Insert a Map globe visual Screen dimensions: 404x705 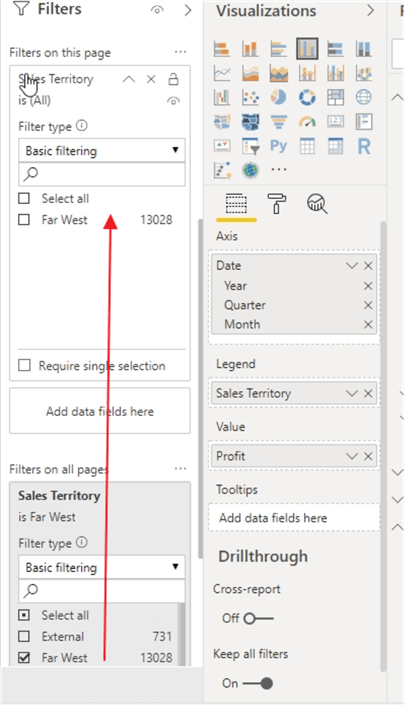[x=364, y=97]
